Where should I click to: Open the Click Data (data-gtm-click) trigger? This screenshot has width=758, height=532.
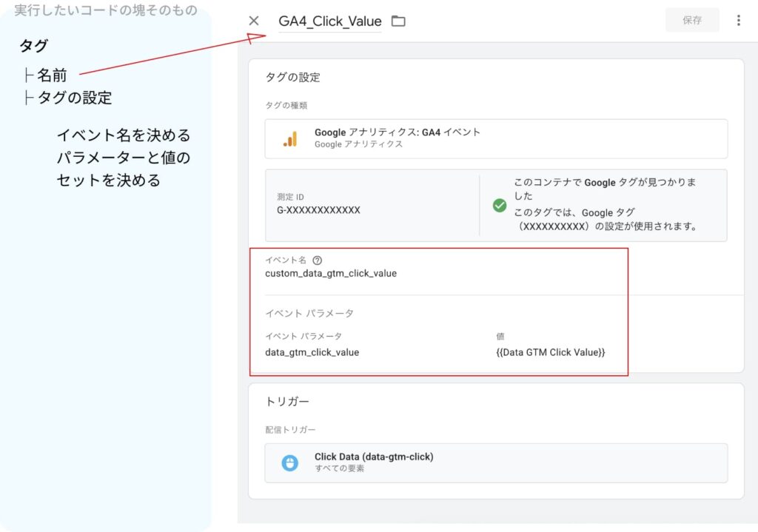point(374,457)
